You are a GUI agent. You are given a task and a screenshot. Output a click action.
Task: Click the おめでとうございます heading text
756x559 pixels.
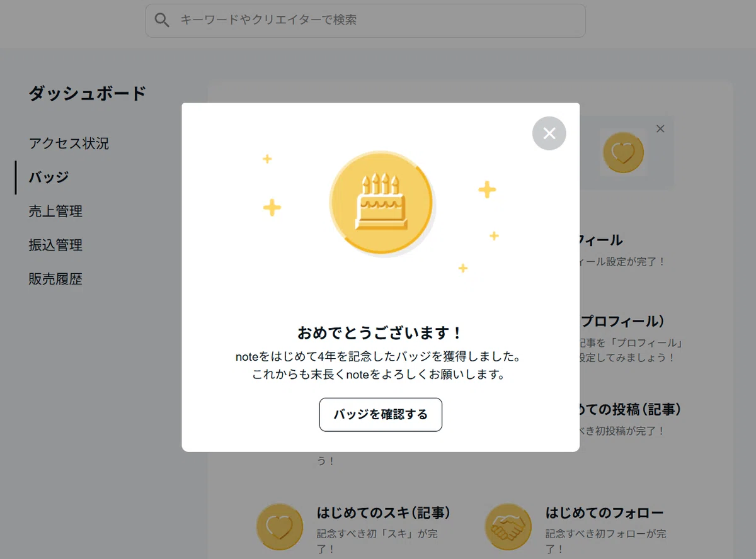[x=381, y=333]
